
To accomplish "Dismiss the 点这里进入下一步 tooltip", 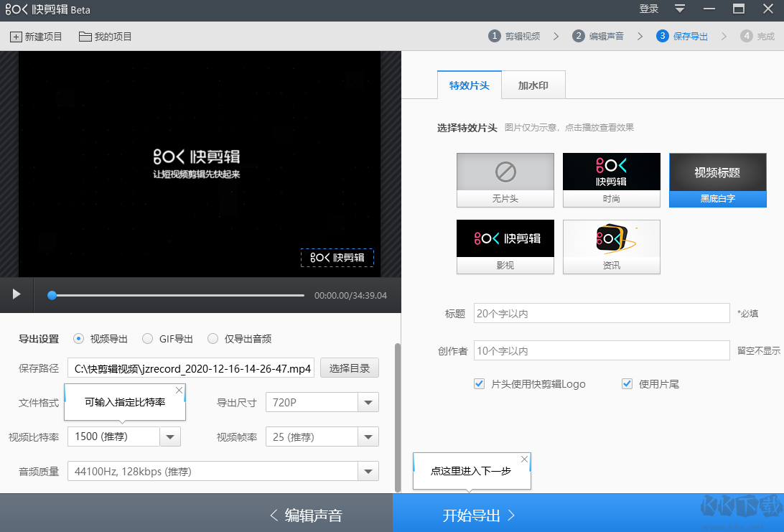I will click(x=524, y=459).
